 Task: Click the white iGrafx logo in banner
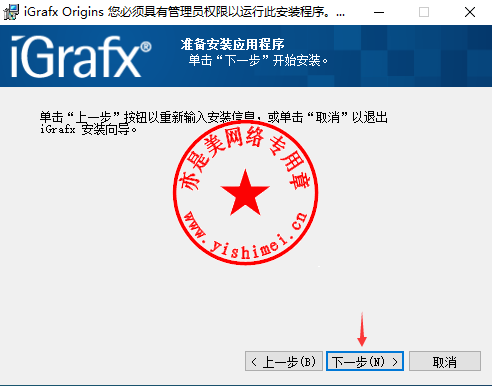point(76,57)
